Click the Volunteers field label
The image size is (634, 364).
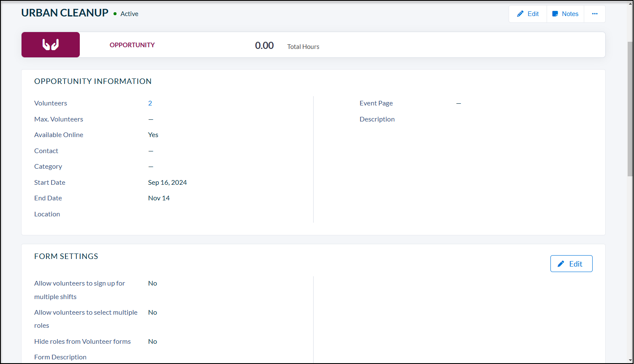point(51,103)
